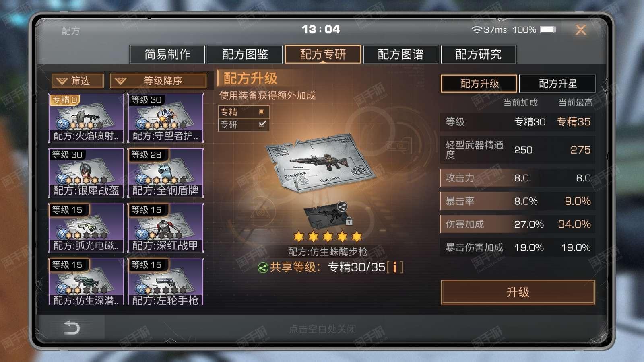Tap the back arrow icon

[x=72, y=328]
